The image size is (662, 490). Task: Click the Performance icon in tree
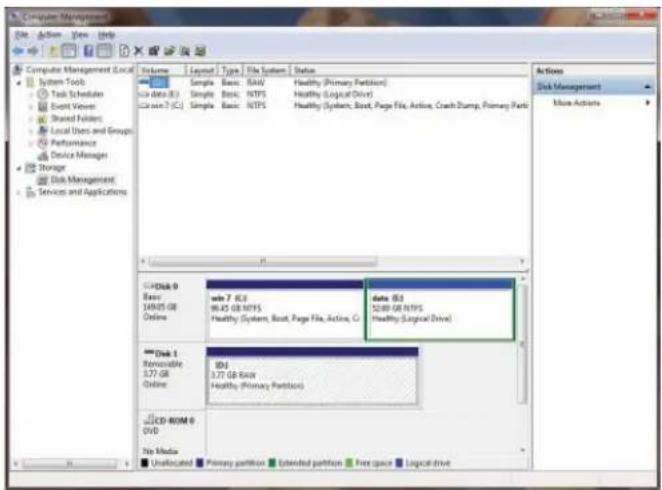pyautogui.click(x=43, y=143)
